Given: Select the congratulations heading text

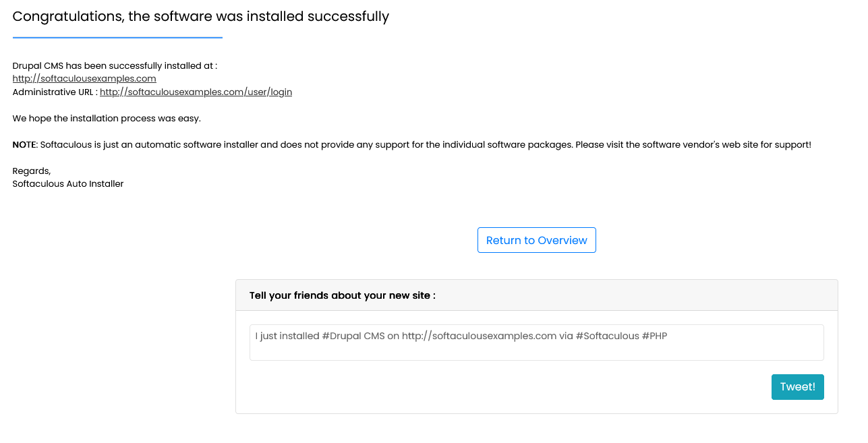Looking at the screenshot, I should pyautogui.click(x=200, y=16).
